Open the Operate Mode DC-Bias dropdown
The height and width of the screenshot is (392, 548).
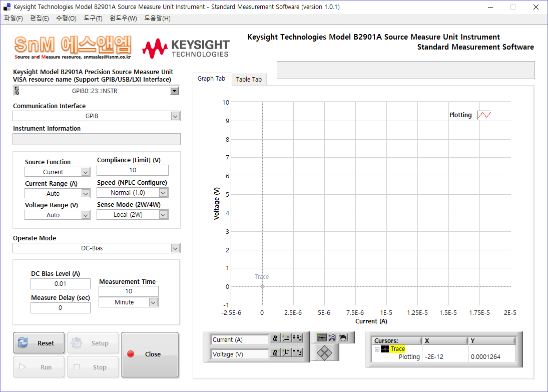[x=176, y=248]
